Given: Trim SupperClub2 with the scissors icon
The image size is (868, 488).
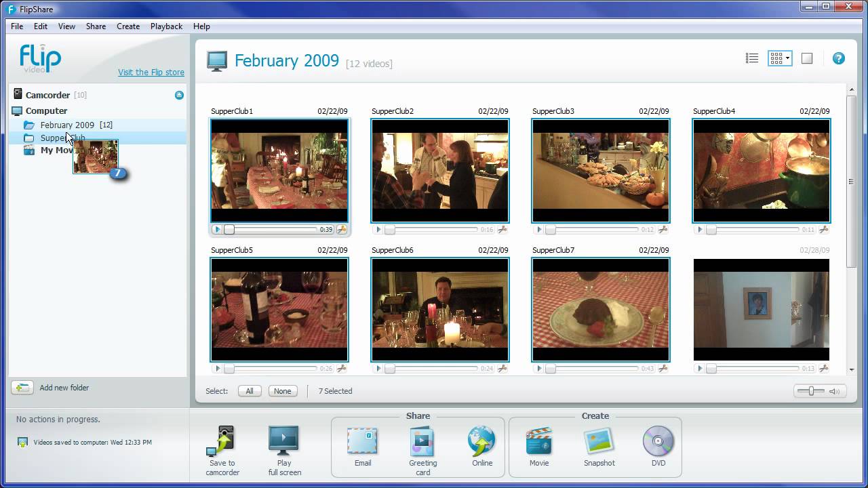Looking at the screenshot, I should click(x=502, y=230).
